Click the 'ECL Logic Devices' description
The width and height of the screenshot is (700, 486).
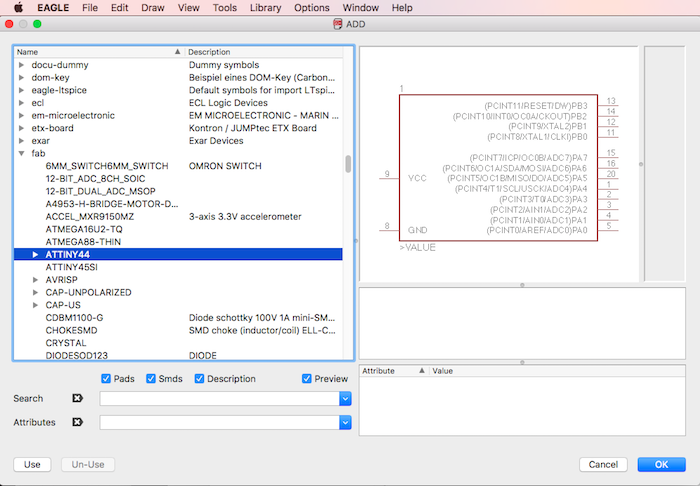(x=228, y=103)
